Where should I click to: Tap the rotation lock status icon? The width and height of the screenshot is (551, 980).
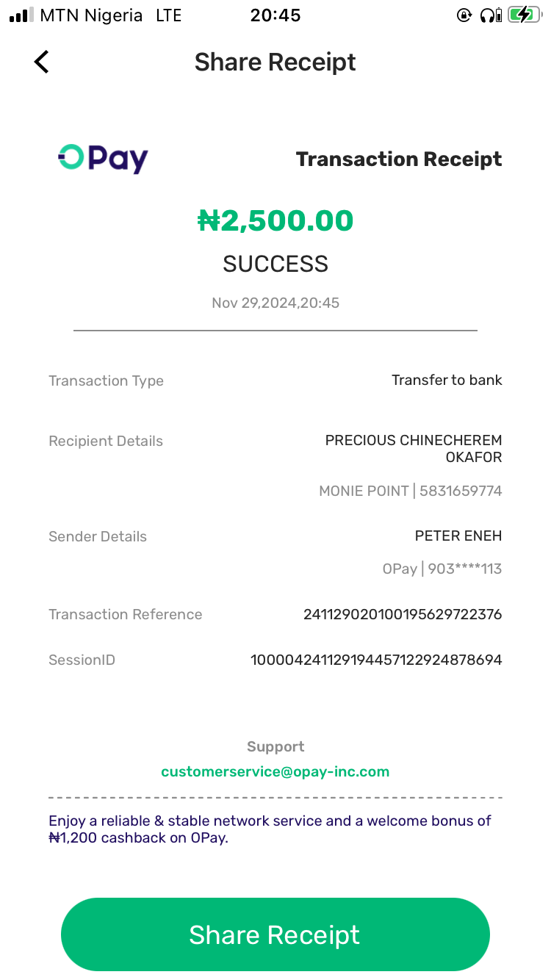click(x=464, y=15)
